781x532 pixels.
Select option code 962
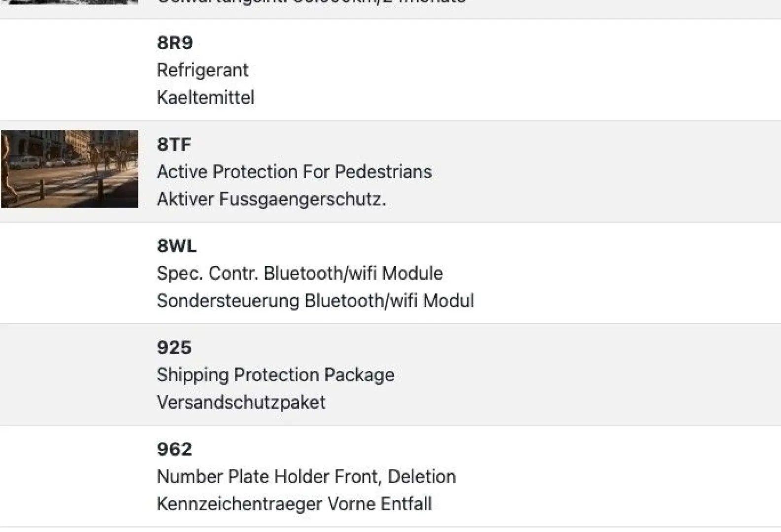[x=174, y=449]
